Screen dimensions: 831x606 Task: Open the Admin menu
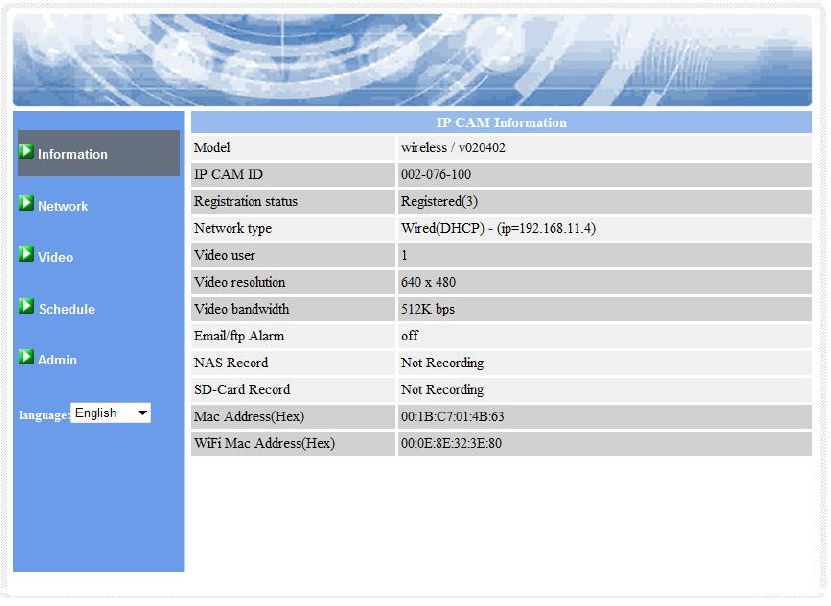[57, 360]
